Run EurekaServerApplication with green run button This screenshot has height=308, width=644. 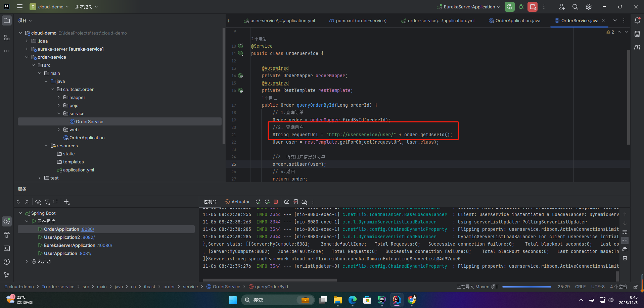click(x=509, y=7)
